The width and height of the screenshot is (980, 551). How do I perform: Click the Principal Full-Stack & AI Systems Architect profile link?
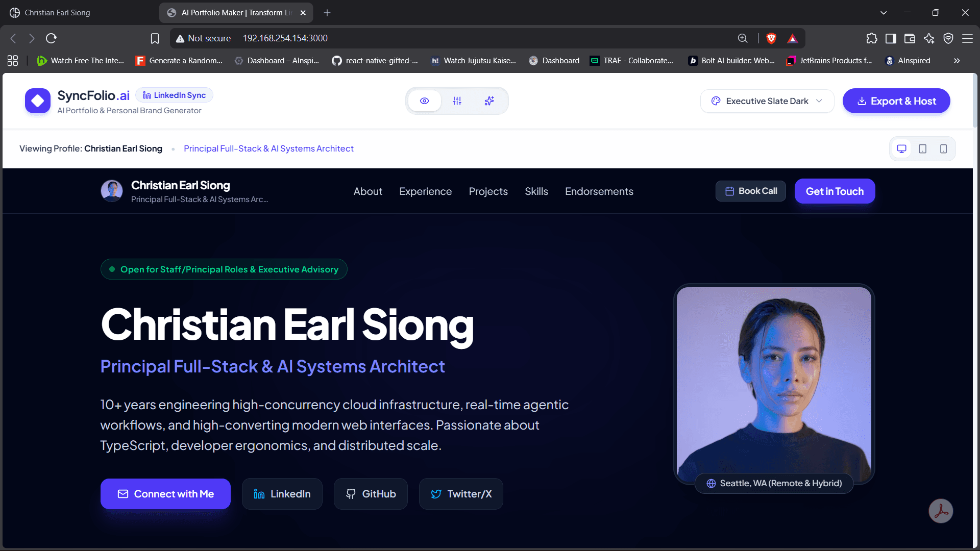pyautogui.click(x=268, y=148)
